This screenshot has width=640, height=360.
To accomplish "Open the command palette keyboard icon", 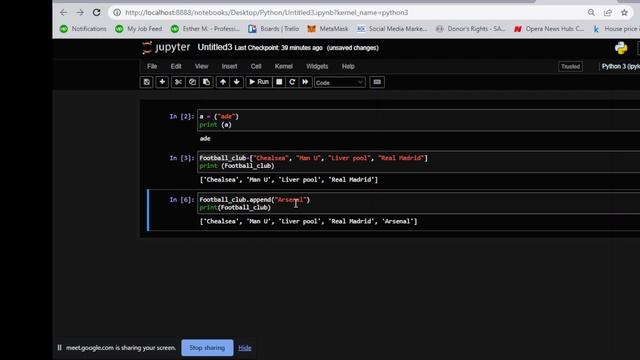I will (x=377, y=82).
